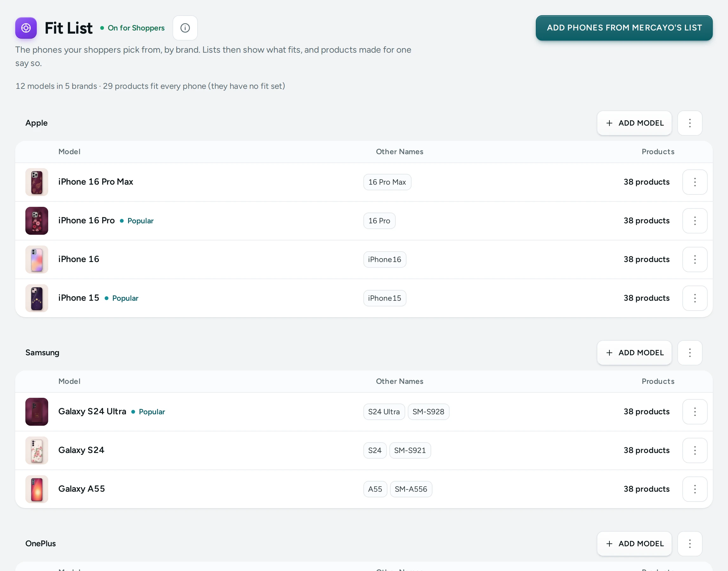This screenshot has width=728, height=571.
Task: Add a model to Samsung brand
Action: click(634, 353)
